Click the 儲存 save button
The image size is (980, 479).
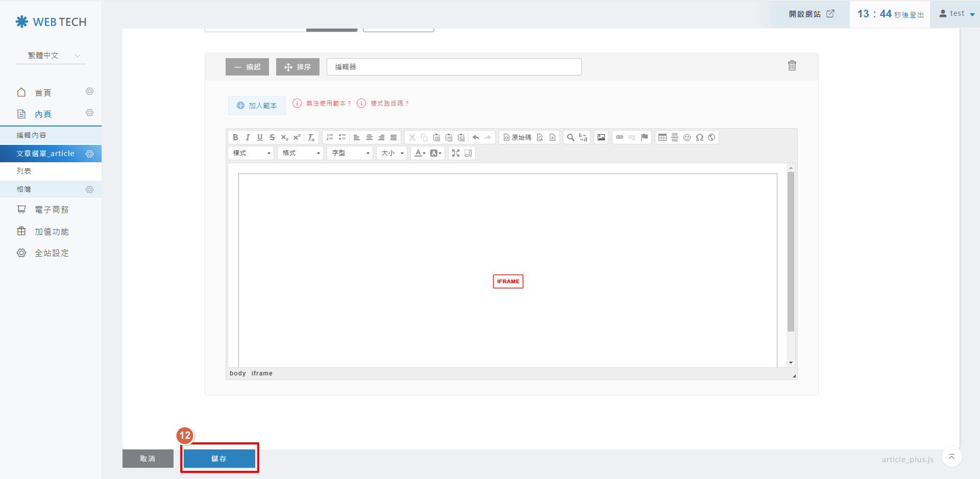[x=219, y=459]
